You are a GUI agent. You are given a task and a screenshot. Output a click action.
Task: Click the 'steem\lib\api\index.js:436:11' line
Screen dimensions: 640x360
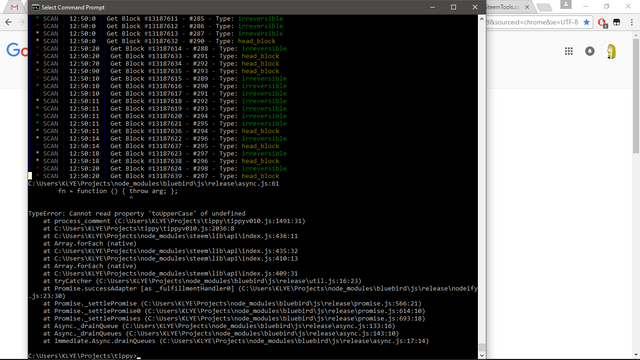pyautogui.click(x=170, y=236)
